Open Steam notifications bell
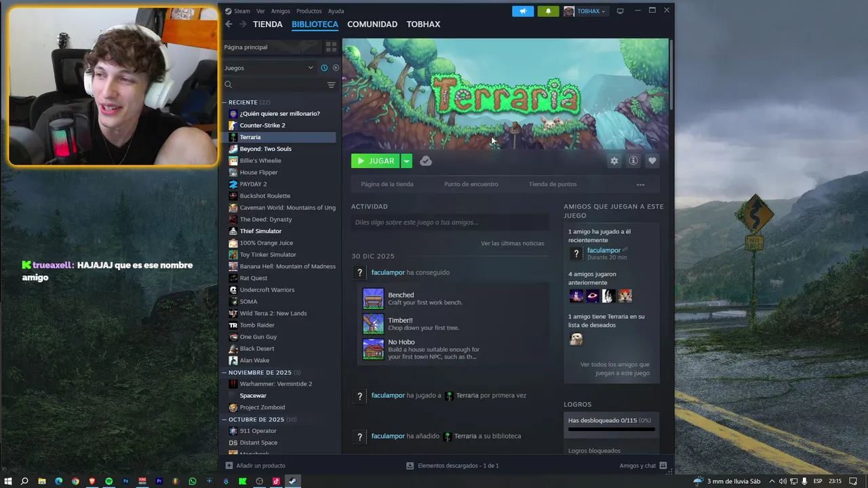 [x=548, y=11]
